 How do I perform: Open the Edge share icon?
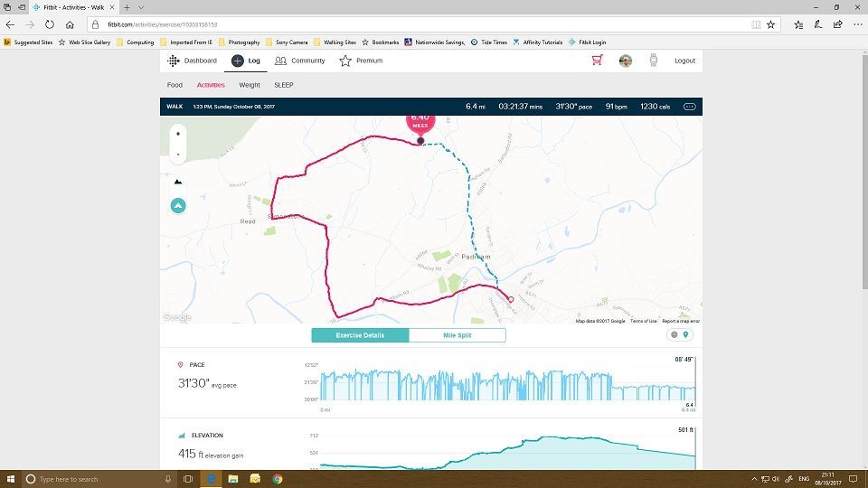point(837,24)
